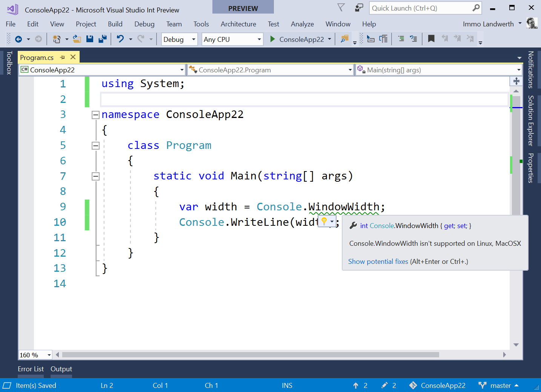Open the Build menu

115,24
